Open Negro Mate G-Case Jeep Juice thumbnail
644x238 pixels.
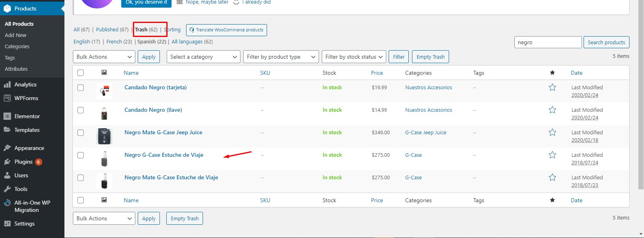[104, 136]
